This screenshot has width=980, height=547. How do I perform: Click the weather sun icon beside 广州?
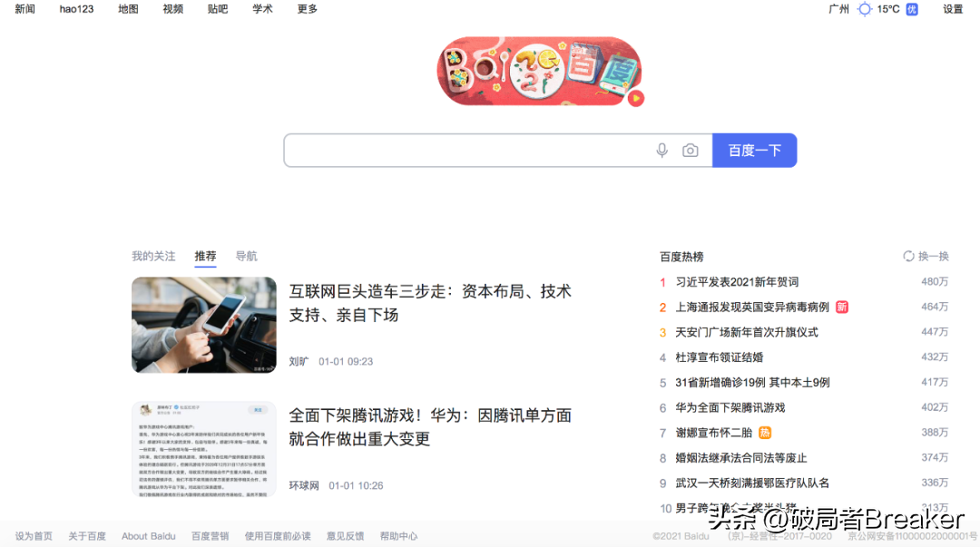(x=865, y=9)
